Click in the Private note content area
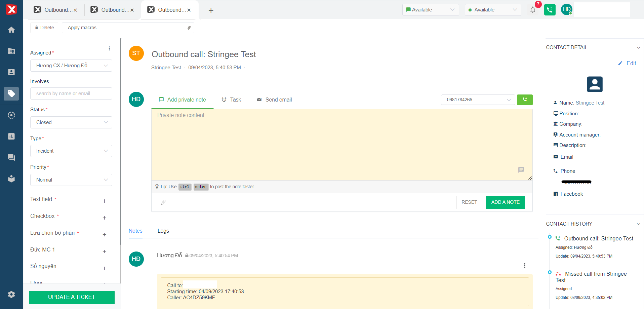The height and width of the screenshot is (309, 644). [x=341, y=145]
